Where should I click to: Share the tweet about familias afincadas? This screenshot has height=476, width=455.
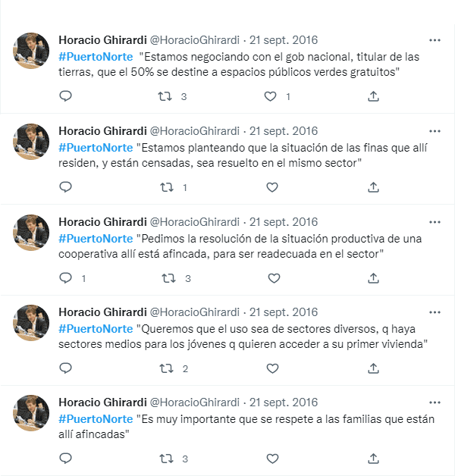[373, 459]
